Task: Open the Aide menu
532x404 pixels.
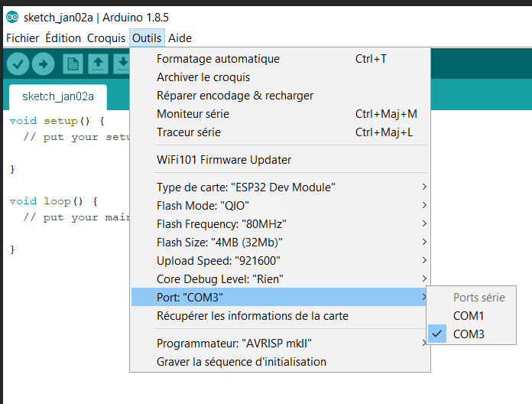Action: (180, 37)
